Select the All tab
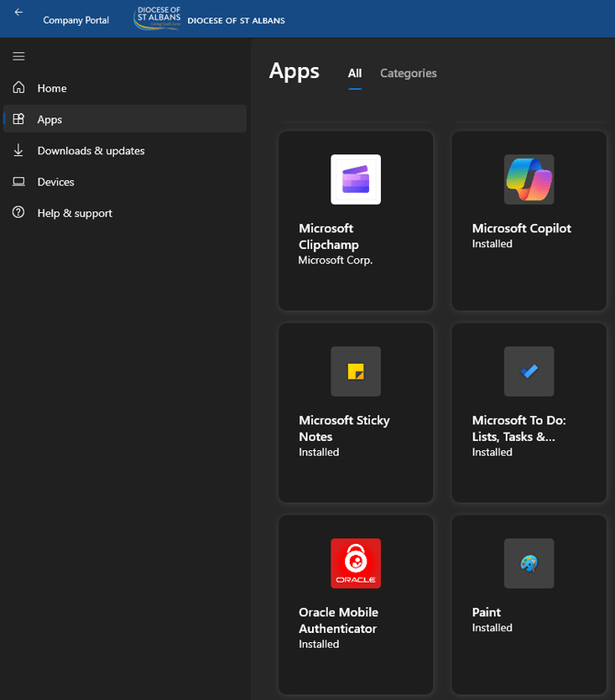 point(354,73)
